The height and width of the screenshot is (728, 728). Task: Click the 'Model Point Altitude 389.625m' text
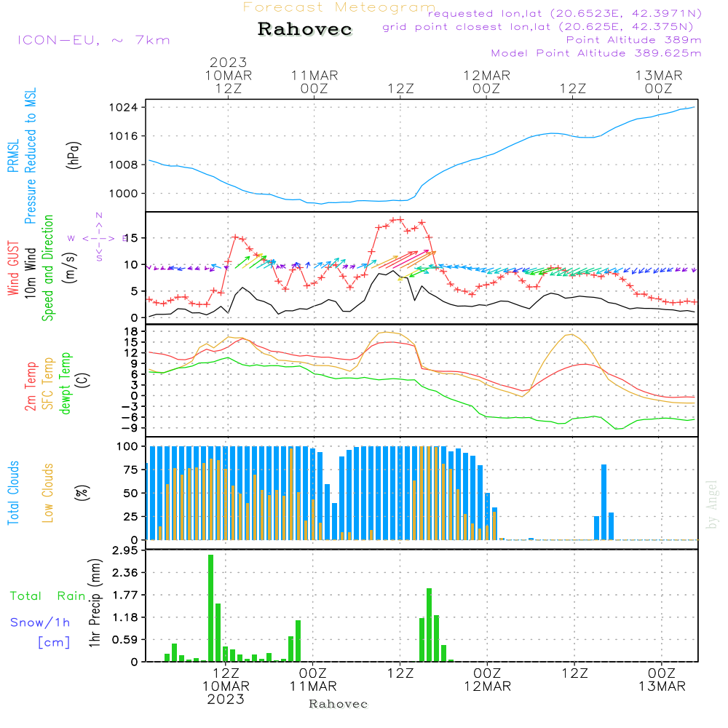[x=596, y=53]
